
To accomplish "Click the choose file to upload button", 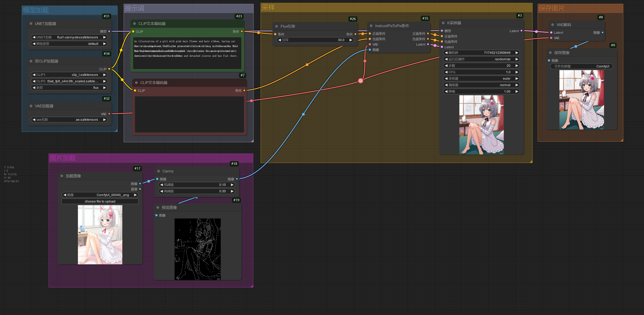I will point(100,201).
